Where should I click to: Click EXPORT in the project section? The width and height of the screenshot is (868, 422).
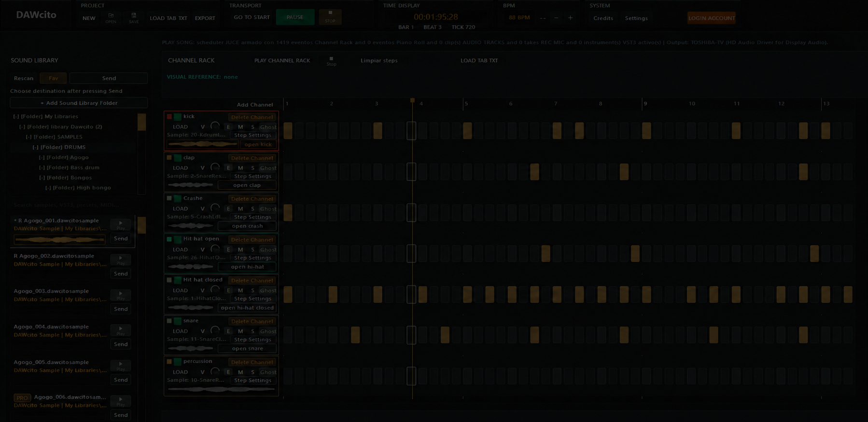[205, 18]
